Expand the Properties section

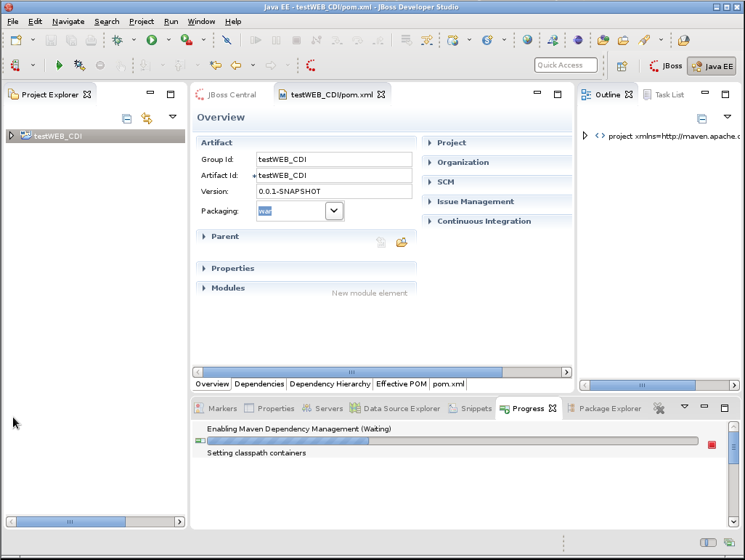pyautogui.click(x=232, y=269)
